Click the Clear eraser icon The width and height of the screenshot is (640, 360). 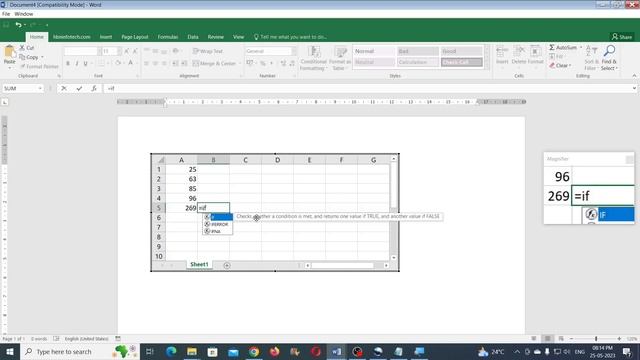point(552,65)
